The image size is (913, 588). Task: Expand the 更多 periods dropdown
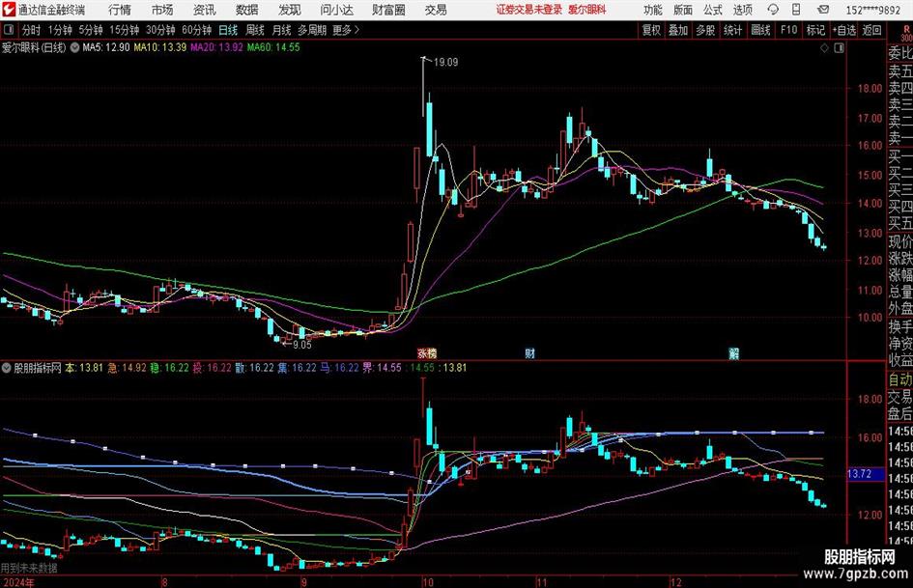tap(346, 30)
